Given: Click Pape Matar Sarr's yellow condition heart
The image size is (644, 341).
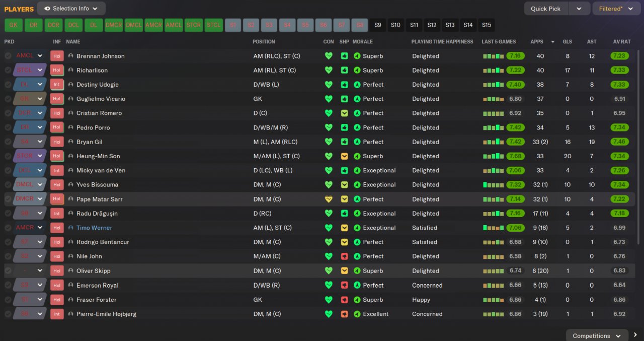Looking at the screenshot, I should point(329,199).
